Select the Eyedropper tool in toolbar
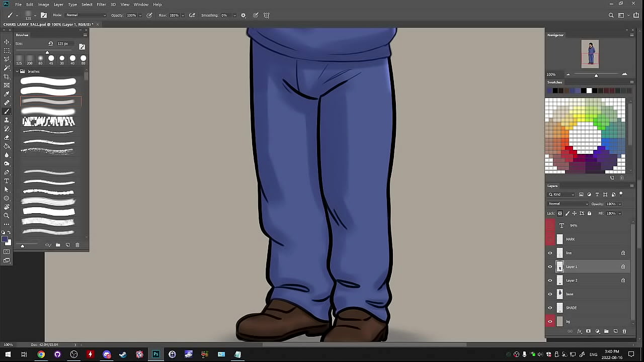The height and width of the screenshot is (362, 644). (7, 94)
